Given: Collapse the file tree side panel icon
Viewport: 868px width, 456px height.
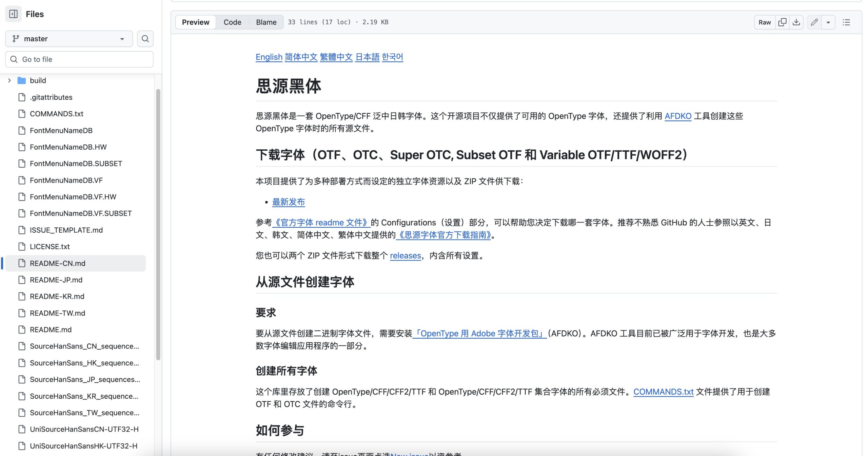Looking at the screenshot, I should click(13, 14).
